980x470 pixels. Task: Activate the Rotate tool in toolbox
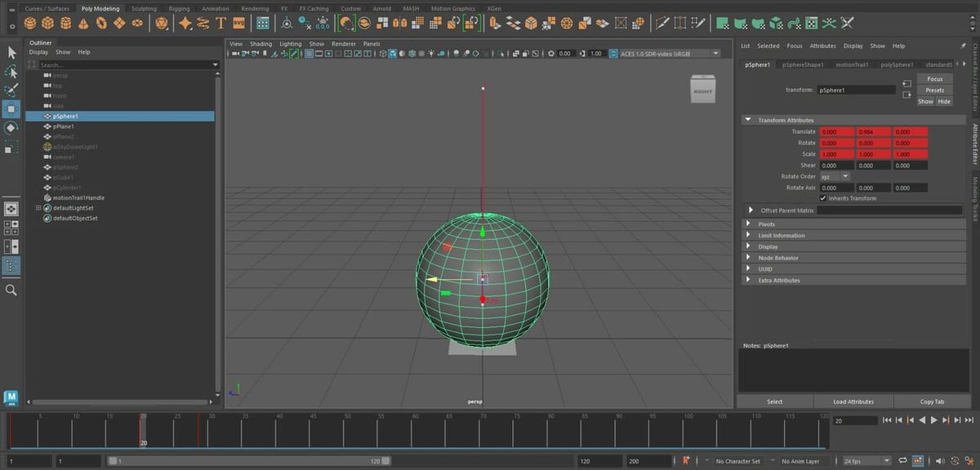[11, 127]
